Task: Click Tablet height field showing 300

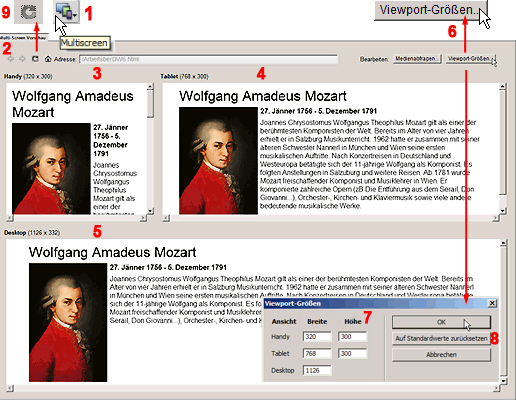Action: (352, 353)
